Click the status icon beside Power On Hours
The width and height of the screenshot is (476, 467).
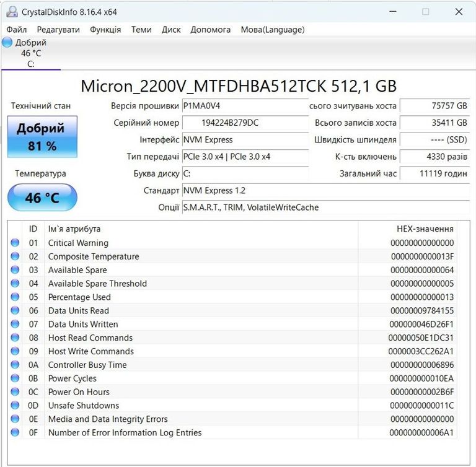coord(15,392)
